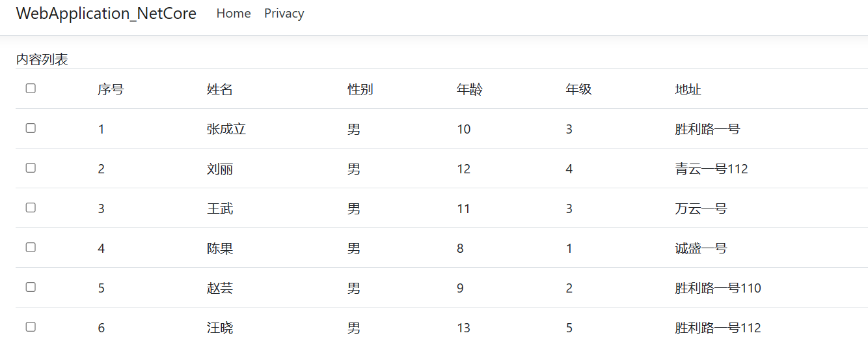Check the row 5 checkbox for 赵芸
The image size is (868, 359).
pyautogui.click(x=31, y=287)
